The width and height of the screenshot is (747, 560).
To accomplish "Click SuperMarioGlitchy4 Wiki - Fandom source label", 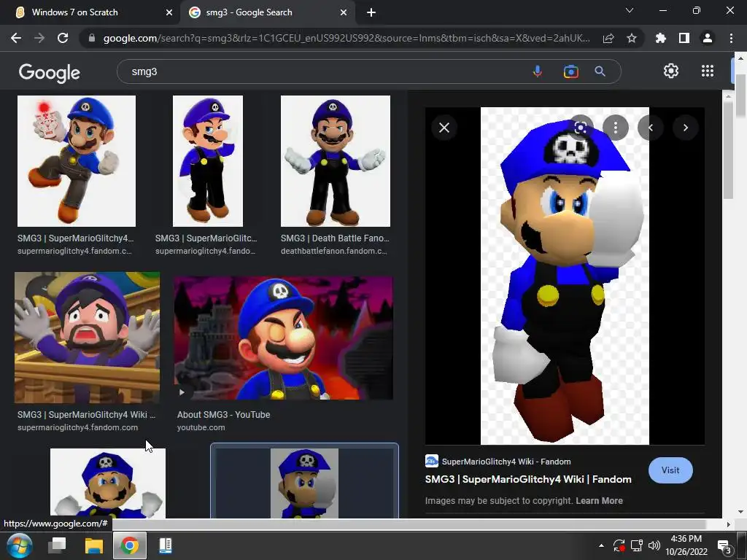I will (506, 462).
